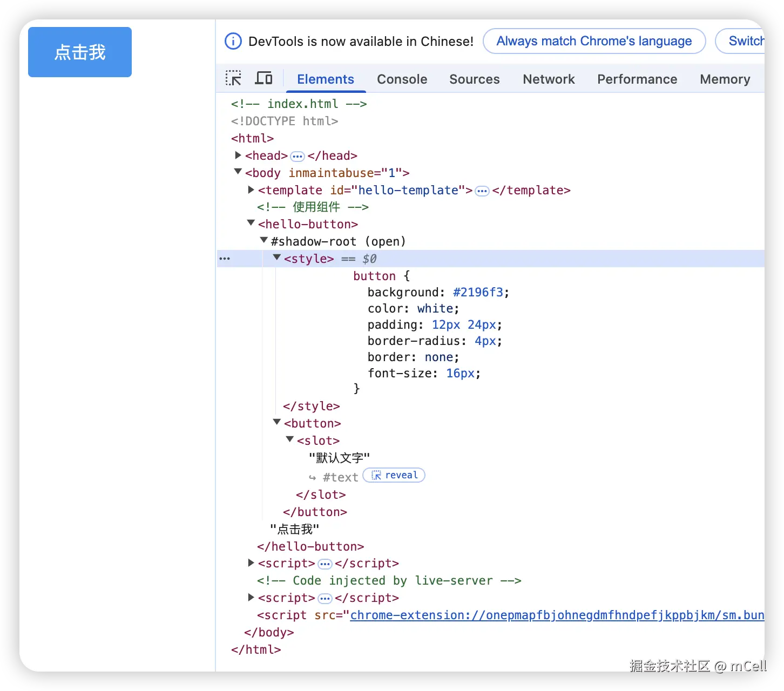784x691 pixels.
Task: Toggle the device toolbar icon
Action: [x=263, y=78]
